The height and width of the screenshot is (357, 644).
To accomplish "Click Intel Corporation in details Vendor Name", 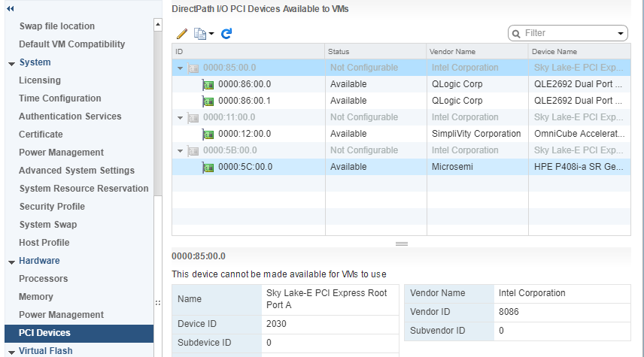I will 532,293.
